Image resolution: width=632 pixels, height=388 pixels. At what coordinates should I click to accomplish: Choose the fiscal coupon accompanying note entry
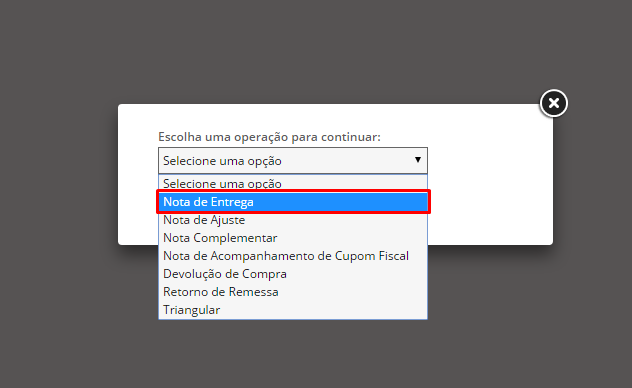pyautogui.click(x=293, y=256)
